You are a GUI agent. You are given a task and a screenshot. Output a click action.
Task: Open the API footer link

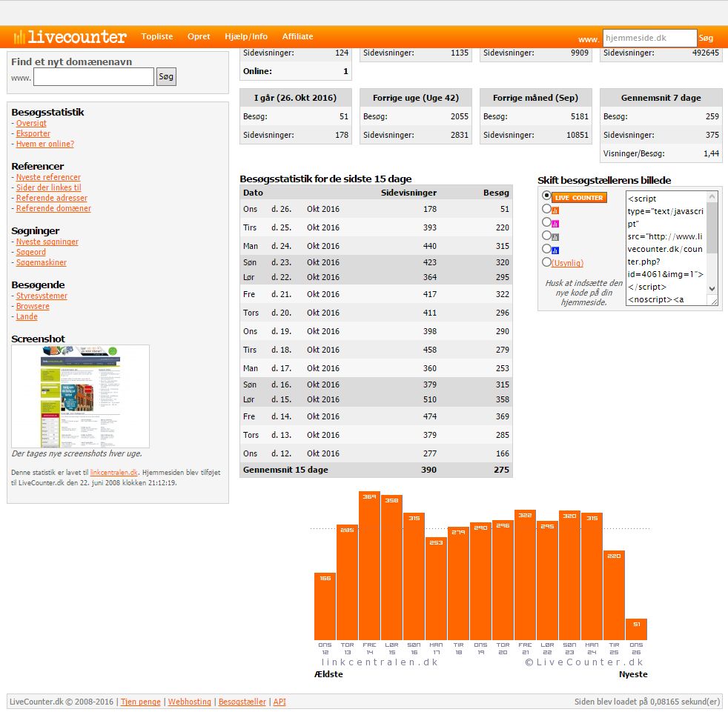click(x=279, y=702)
